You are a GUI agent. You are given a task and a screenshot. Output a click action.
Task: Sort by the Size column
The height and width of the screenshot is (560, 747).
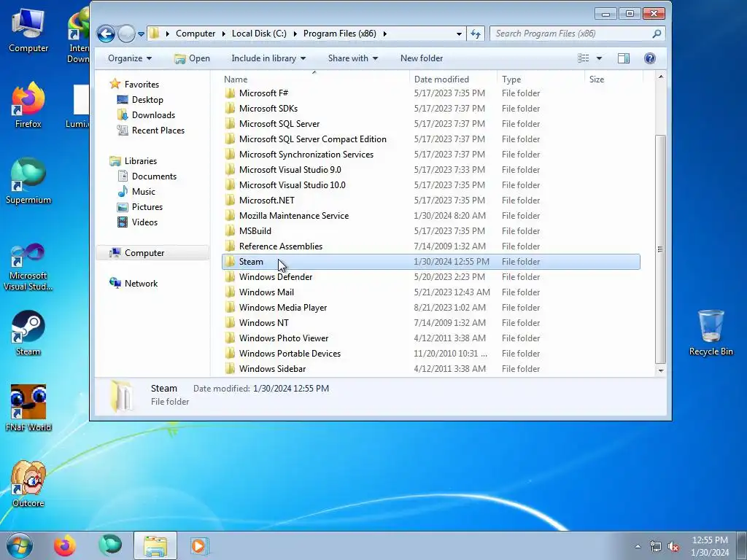(x=613, y=79)
